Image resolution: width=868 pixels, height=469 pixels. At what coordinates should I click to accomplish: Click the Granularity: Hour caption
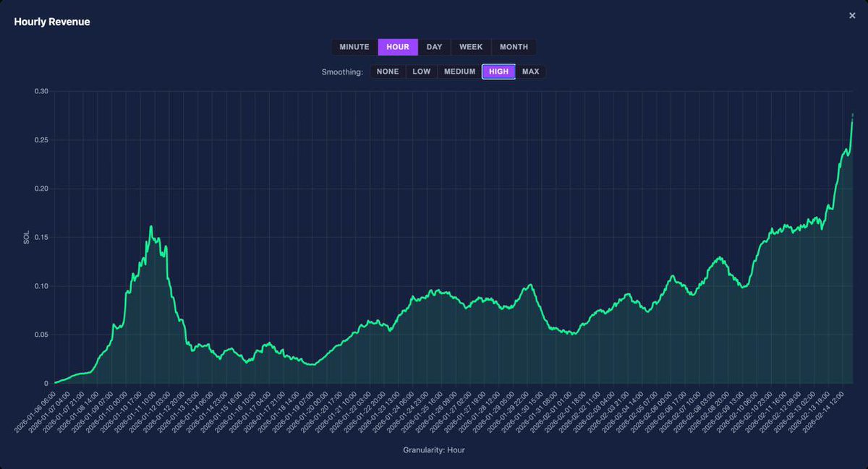tap(434, 450)
